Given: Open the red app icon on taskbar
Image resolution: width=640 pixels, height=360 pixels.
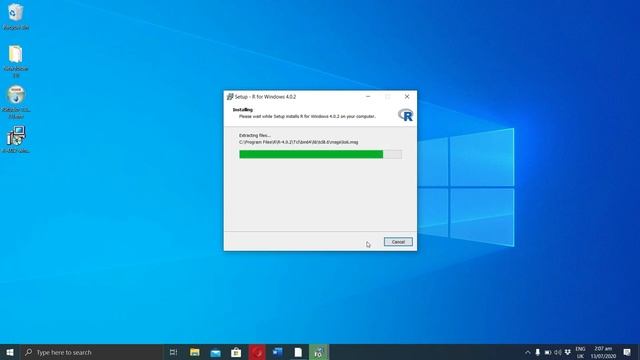Looking at the screenshot, I should click(257, 352).
